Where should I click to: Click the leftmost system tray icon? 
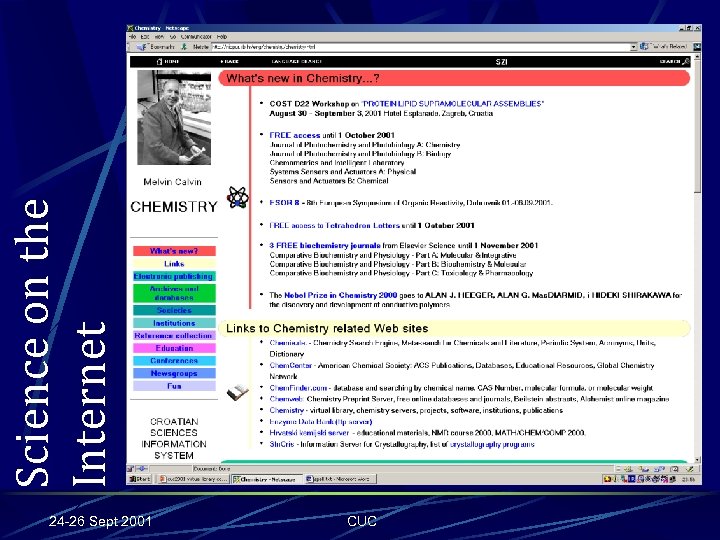coord(608,479)
